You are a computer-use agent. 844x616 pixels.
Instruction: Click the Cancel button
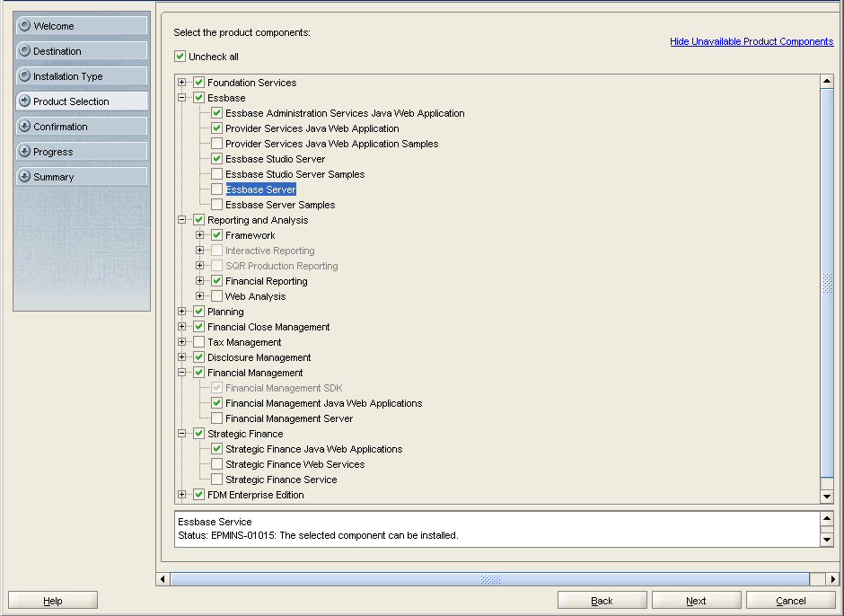(791, 601)
